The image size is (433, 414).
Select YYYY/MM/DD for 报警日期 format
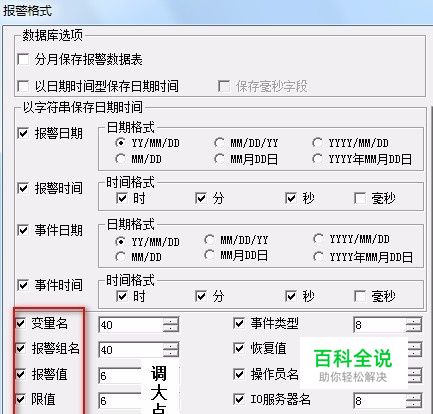[x=317, y=143]
